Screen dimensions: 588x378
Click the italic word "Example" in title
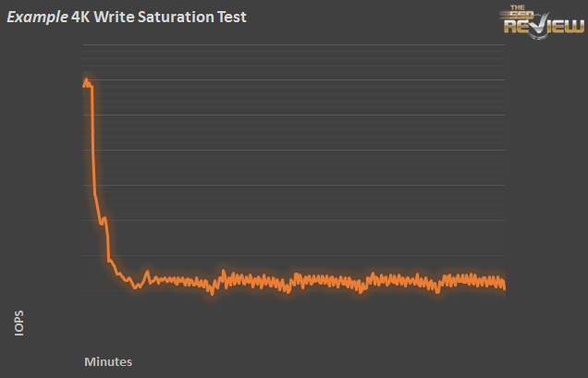[x=37, y=18]
